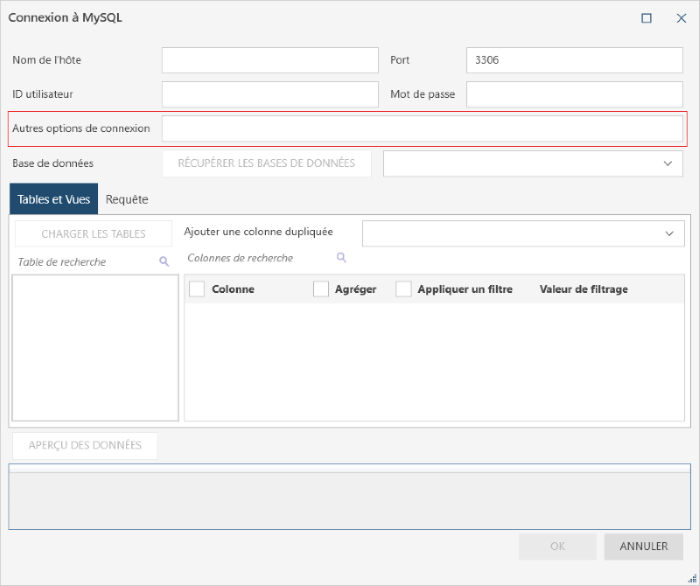Click the Nom de l'hôte field

point(270,60)
